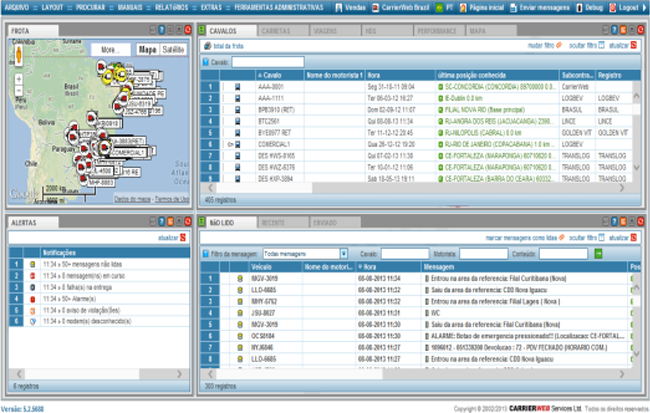Zoom in on the map with the plus button

18,79
